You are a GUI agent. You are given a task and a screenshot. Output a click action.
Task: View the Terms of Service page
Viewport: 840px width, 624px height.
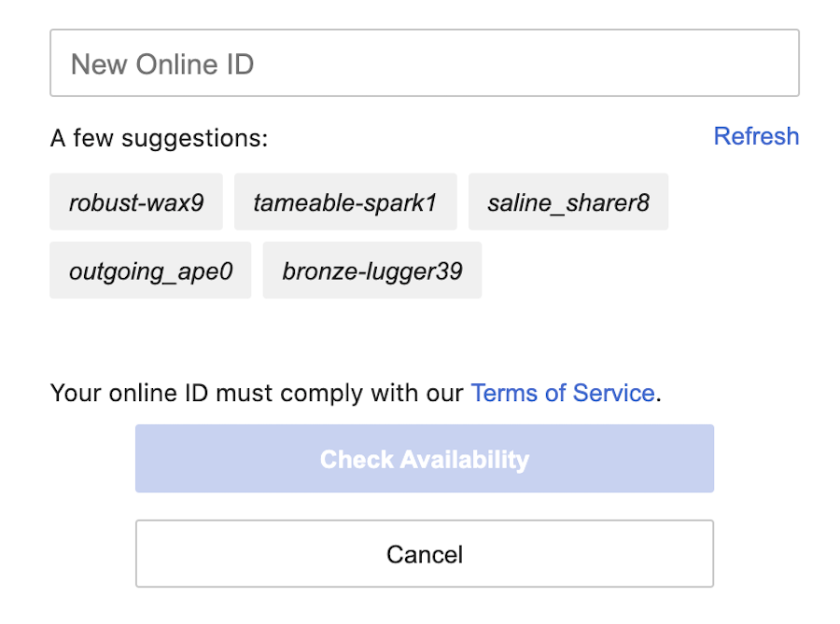[x=563, y=393]
